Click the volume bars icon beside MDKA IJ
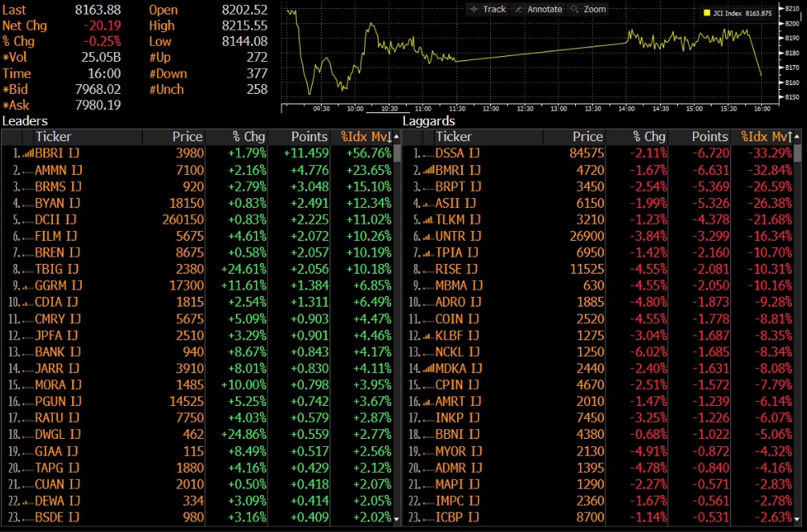Viewport: 807px width, 532px height. (x=428, y=368)
